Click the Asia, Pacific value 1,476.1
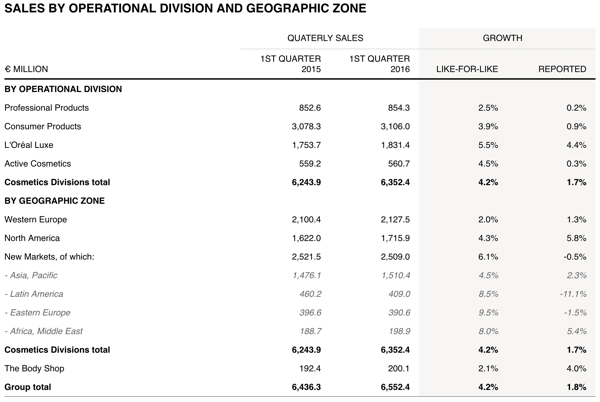The height and width of the screenshot is (402, 600). point(307,275)
